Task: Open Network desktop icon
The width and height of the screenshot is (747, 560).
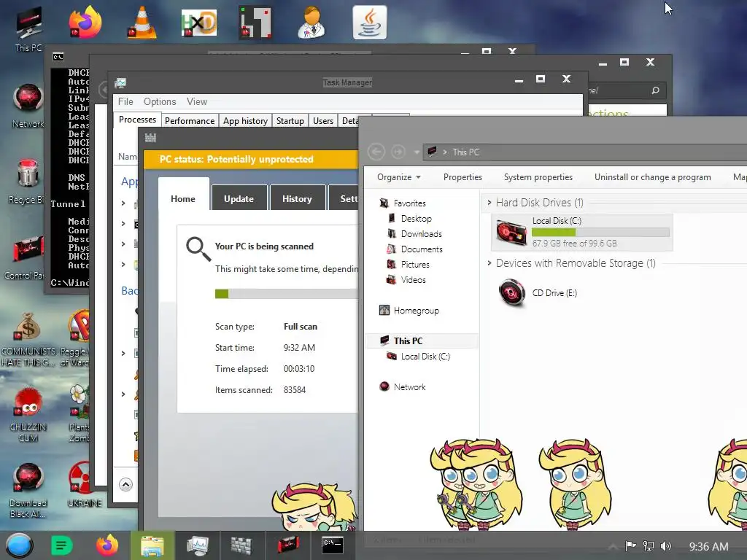Action: [28, 106]
